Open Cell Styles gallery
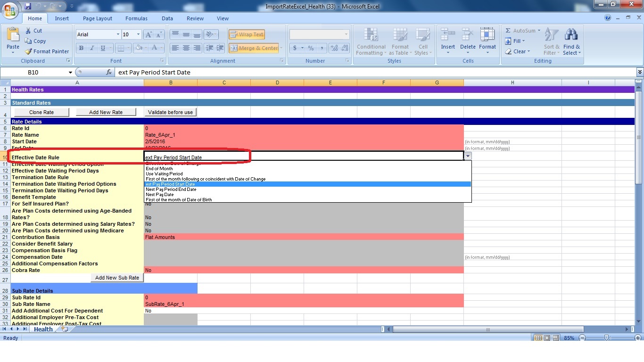Screen dimensions: 644x362 pos(423,41)
